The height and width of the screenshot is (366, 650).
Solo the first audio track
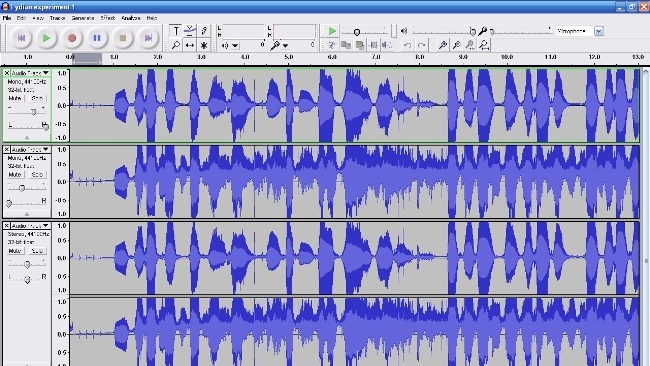point(37,98)
